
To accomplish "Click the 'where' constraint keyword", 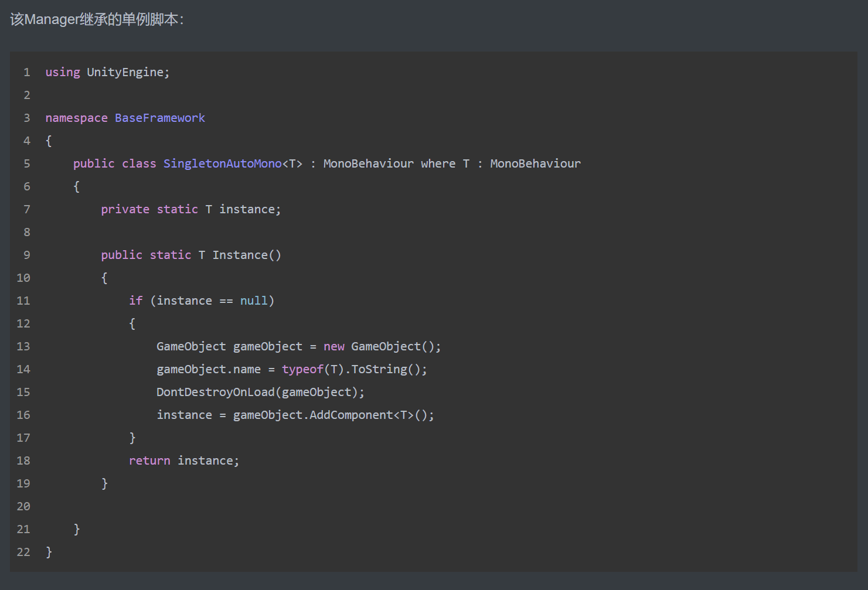I will (x=438, y=163).
